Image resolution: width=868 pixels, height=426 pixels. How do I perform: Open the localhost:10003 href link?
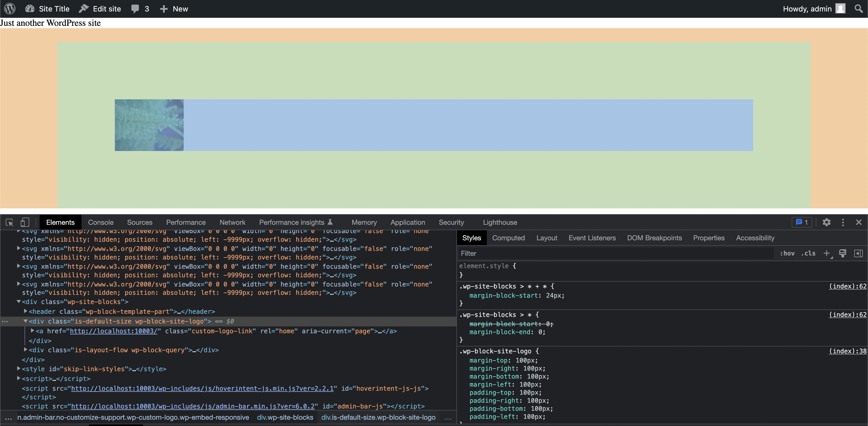click(114, 331)
